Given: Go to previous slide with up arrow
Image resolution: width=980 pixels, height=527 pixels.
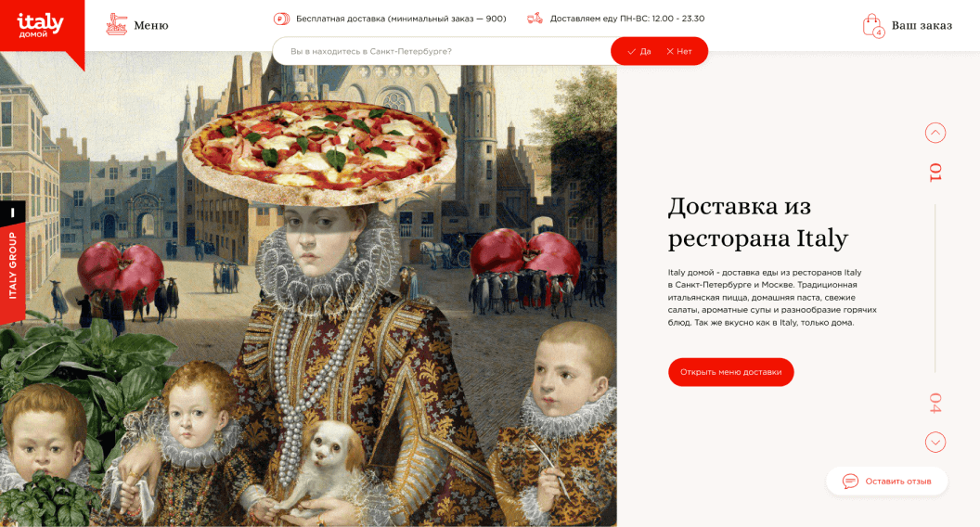Looking at the screenshot, I should click(935, 133).
